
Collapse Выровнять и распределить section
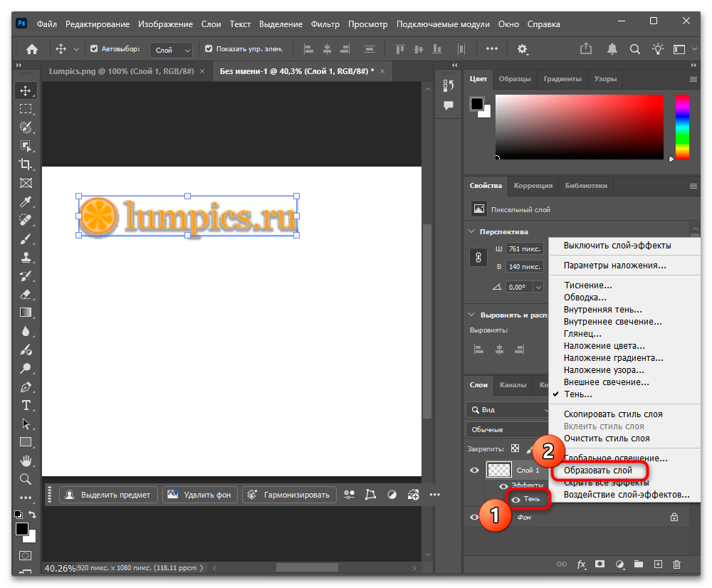click(471, 315)
